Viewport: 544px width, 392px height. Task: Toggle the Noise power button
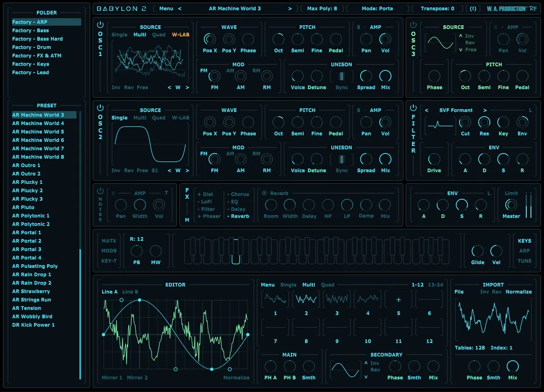[x=100, y=191]
